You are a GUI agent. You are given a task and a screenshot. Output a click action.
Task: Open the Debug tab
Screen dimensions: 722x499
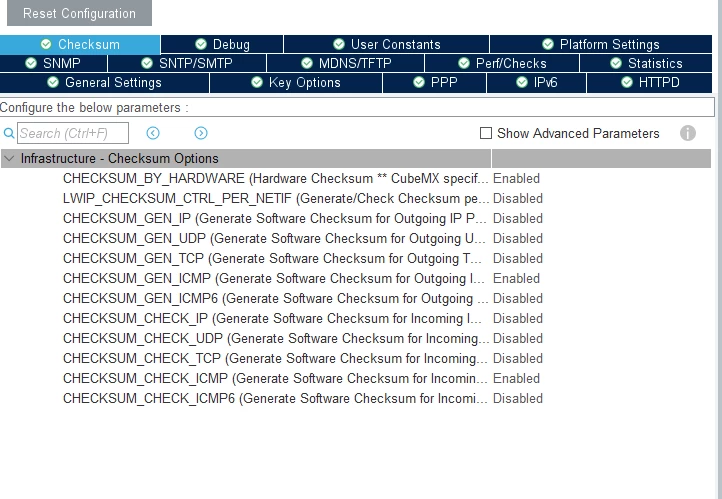(222, 44)
